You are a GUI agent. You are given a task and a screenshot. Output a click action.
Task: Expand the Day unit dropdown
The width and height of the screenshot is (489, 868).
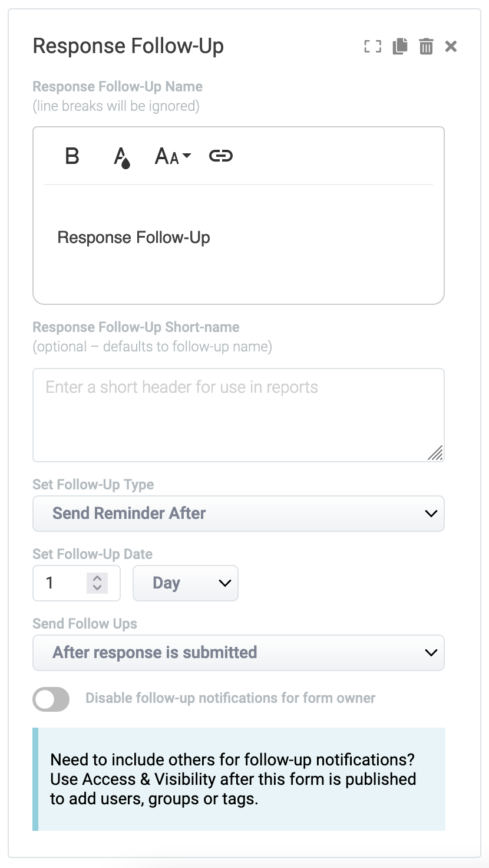(186, 583)
